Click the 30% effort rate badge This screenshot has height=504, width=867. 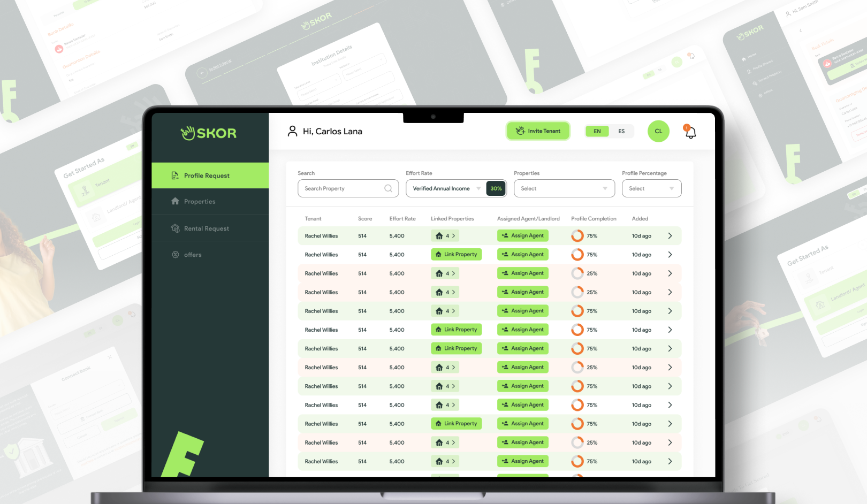(496, 188)
